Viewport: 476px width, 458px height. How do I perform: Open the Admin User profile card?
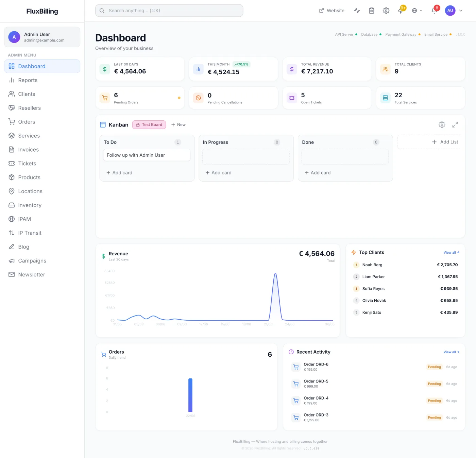pyautogui.click(x=42, y=37)
